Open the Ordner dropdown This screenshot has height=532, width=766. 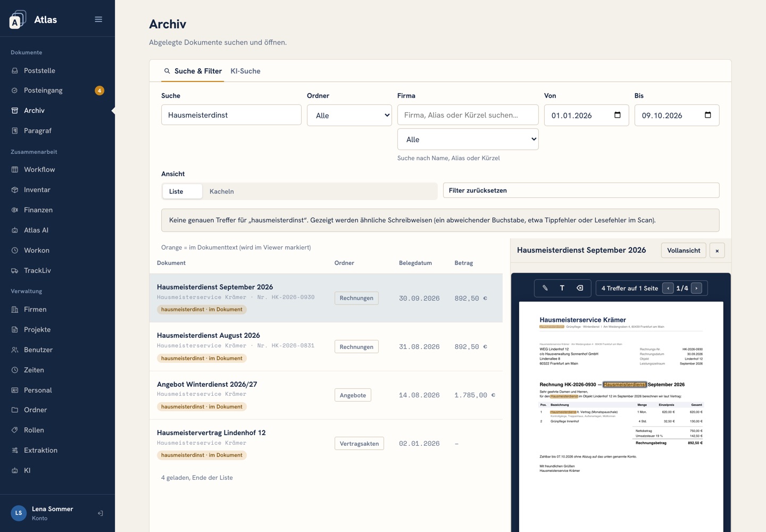349,115
